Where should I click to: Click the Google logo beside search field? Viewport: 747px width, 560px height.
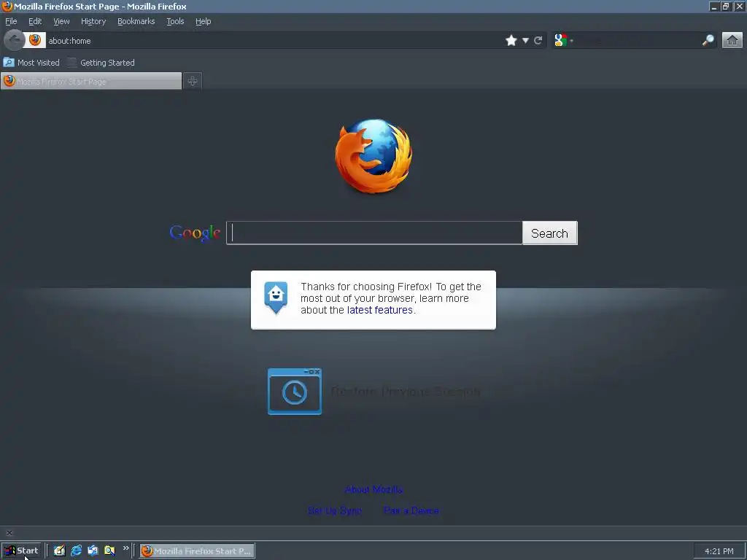195,233
